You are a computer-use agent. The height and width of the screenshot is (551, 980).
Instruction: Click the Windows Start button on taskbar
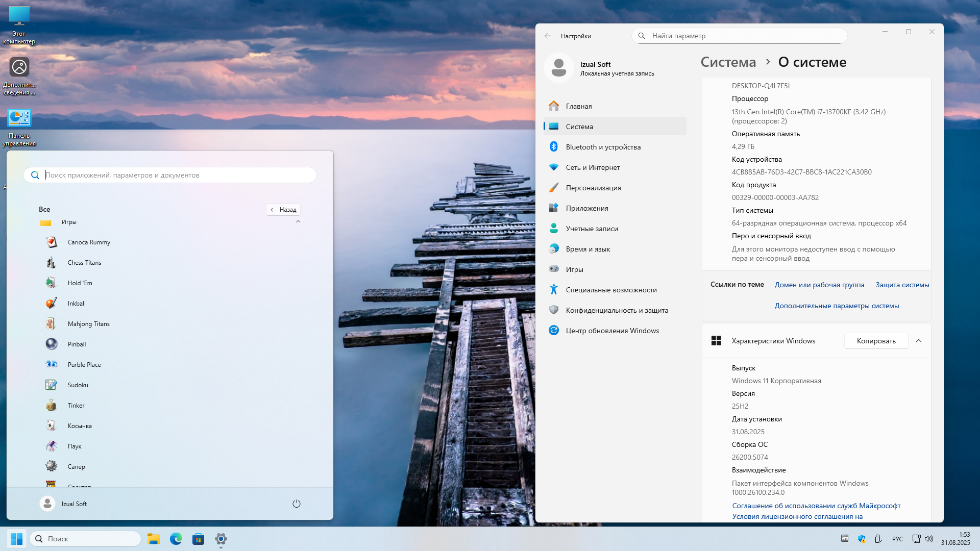16,539
